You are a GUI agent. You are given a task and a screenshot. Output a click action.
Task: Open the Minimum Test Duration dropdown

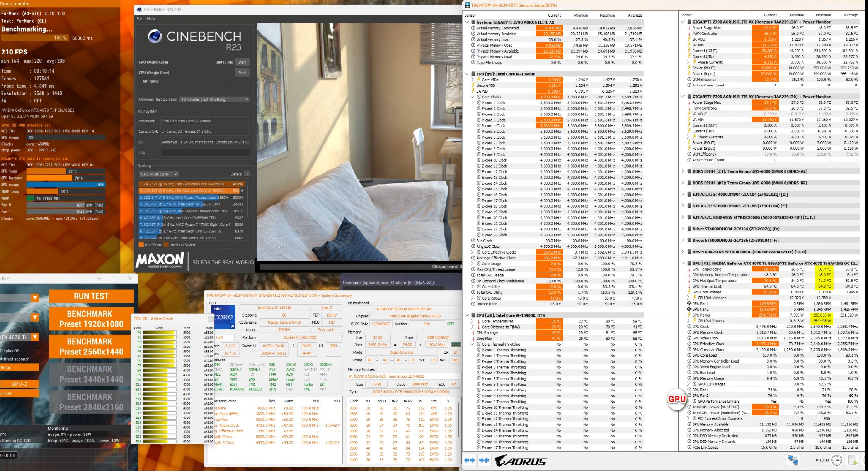pyautogui.click(x=214, y=99)
